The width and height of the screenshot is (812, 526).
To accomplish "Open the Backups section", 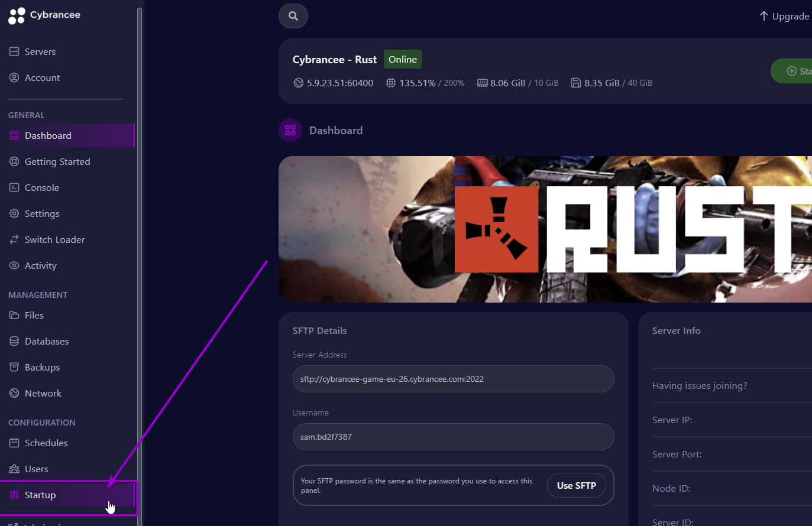I will 41,367.
